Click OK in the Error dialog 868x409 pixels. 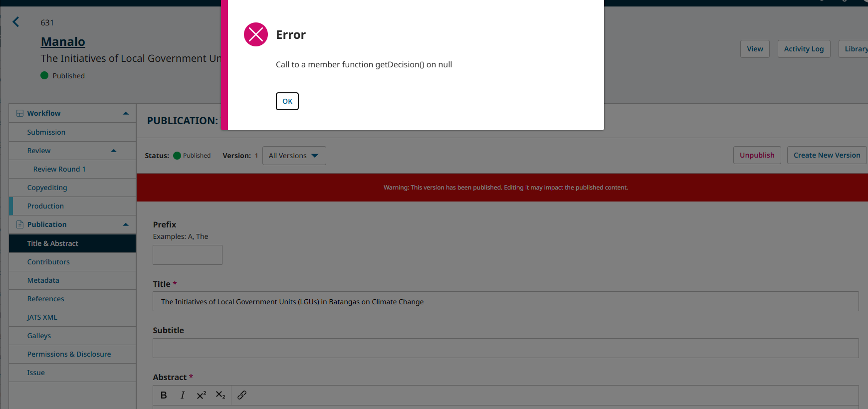tap(287, 101)
